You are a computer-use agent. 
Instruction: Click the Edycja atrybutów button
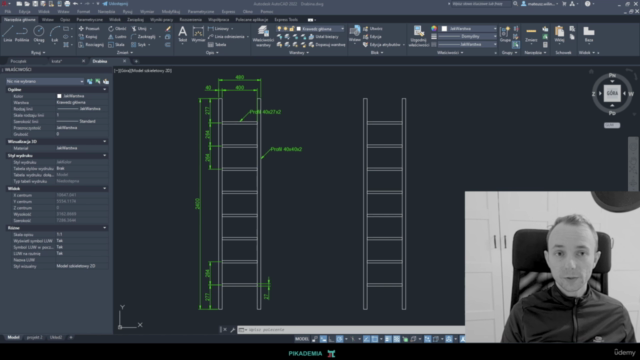[382, 44]
